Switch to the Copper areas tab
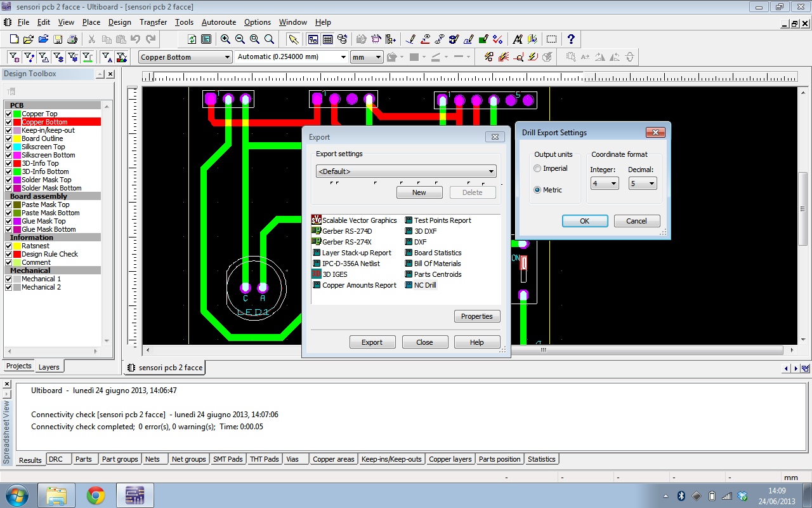This screenshot has height=508, width=812. [334, 459]
